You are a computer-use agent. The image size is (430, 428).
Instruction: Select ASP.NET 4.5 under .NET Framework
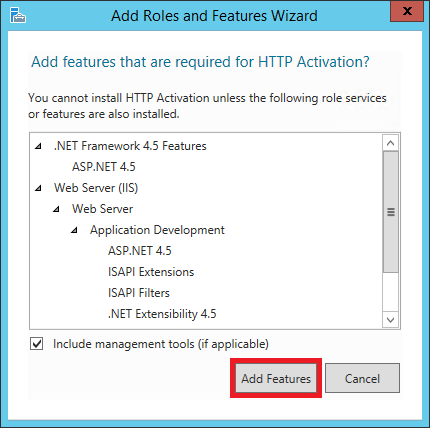[x=104, y=167]
